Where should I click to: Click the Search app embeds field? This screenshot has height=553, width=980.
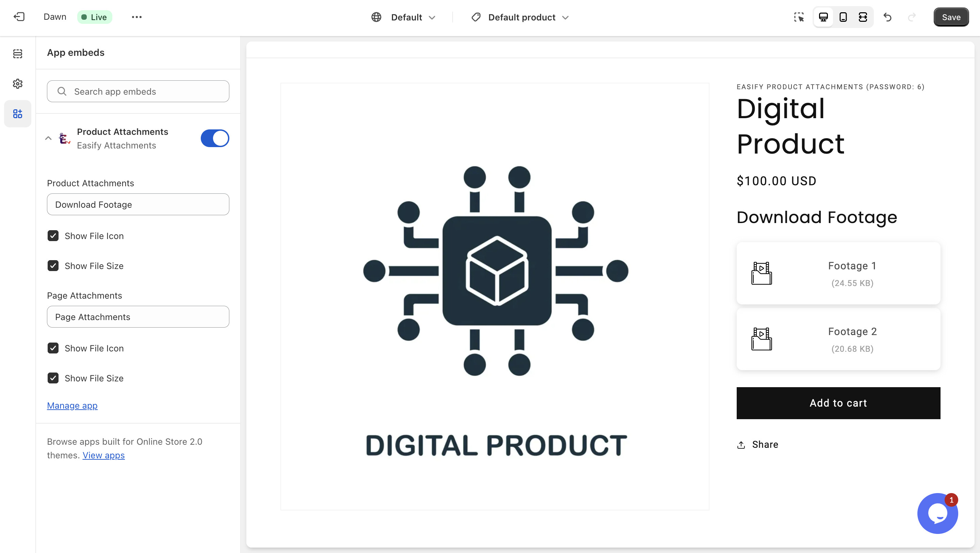pyautogui.click(x=138, y=91)
